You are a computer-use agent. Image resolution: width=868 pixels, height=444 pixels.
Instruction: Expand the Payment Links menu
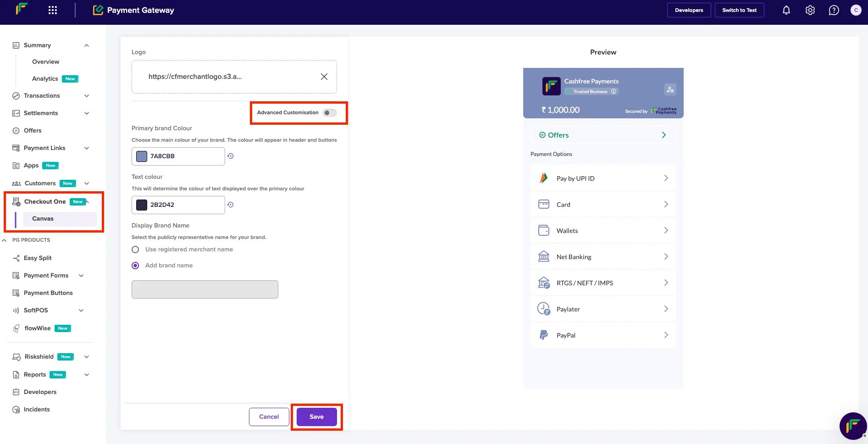pos(87,148)
